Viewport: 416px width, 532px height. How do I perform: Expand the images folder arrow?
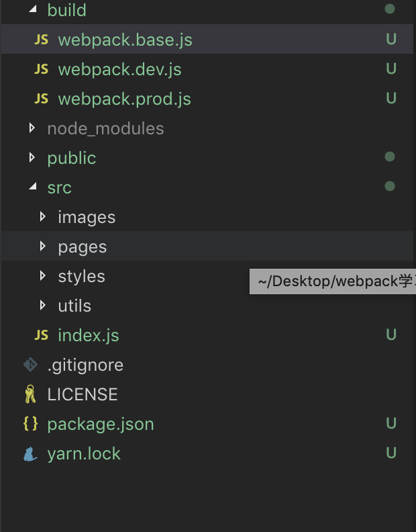[x=43, y=216]
